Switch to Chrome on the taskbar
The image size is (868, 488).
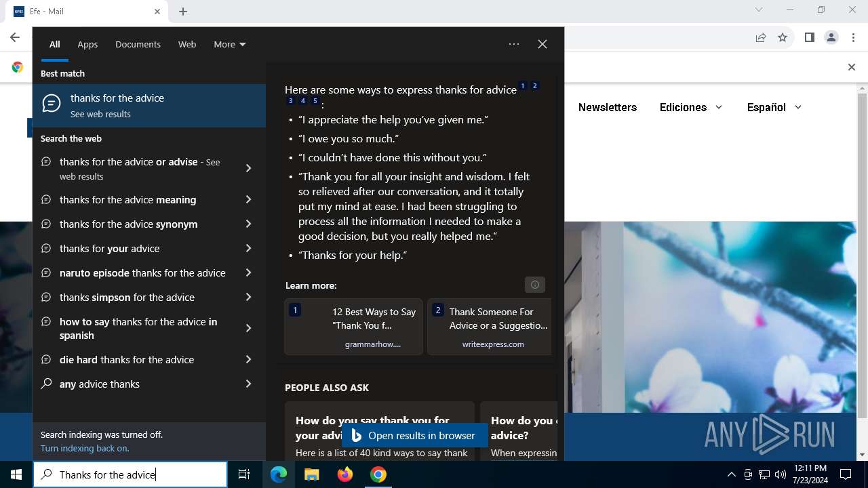point(378,474)
